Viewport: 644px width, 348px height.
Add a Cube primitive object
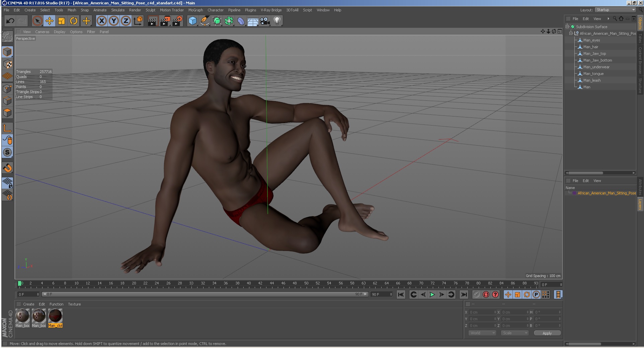(193, 21)
